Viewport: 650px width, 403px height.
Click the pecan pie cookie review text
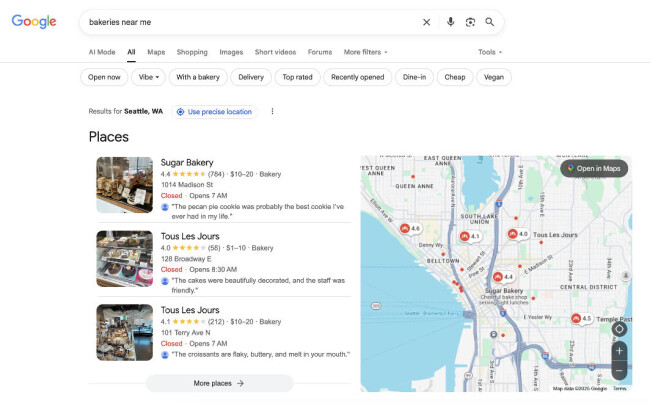coord(257,211)
